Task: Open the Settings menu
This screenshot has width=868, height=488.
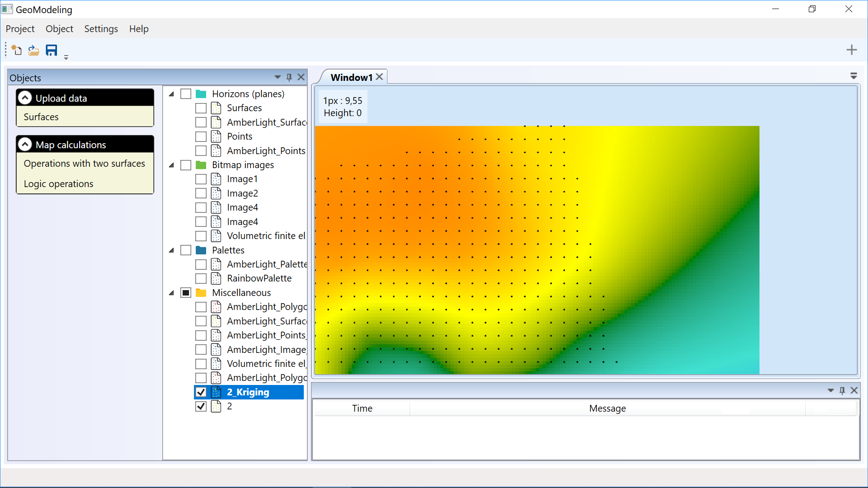Action: (x=101, y=29)
